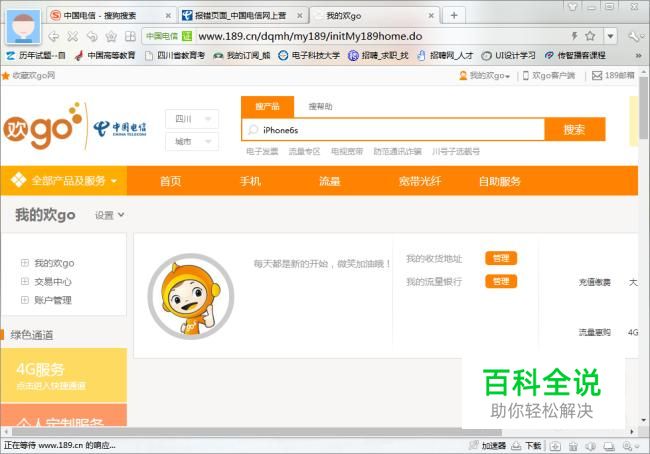Open the 历年试题 bookmark
Image resolution: width=650 pixels, height=454 pixels.
36,55
